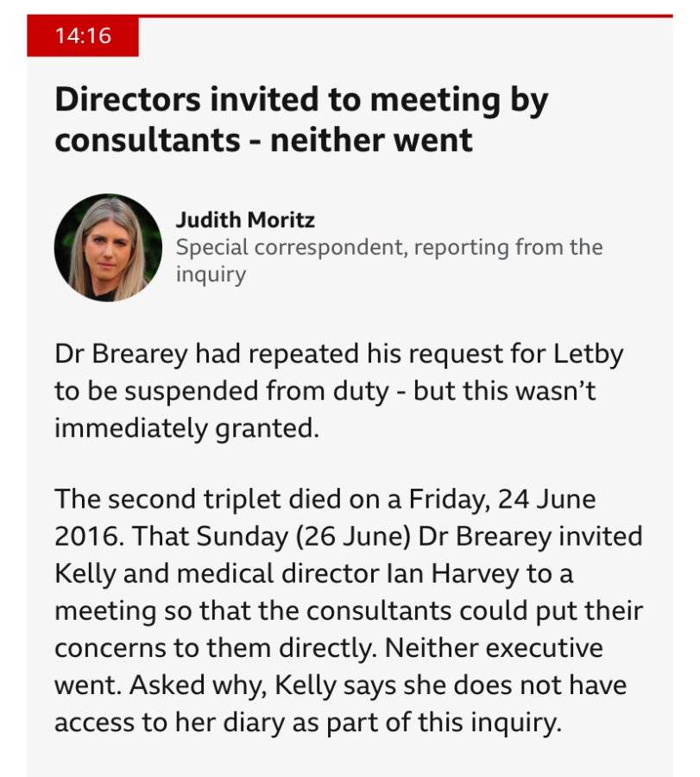Click the words 'Neither executive'
700x777 pixels.
[x=494, y=648]
